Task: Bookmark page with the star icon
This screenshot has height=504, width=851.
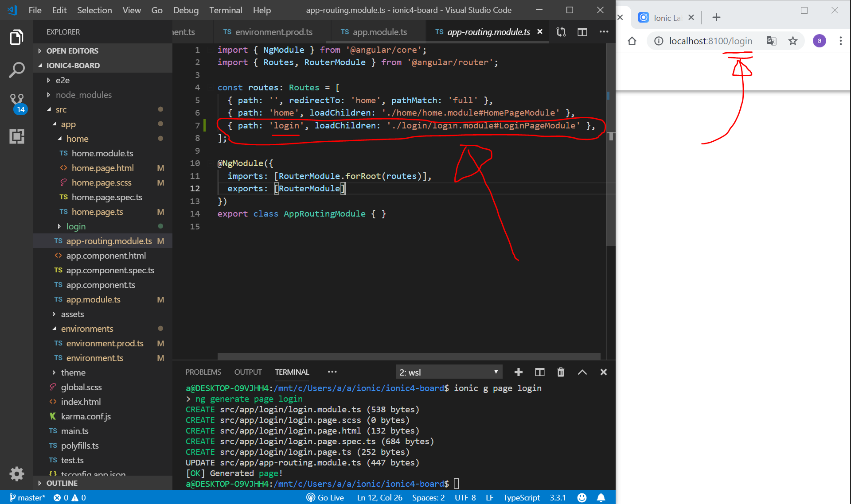Action: coord(793,41)
